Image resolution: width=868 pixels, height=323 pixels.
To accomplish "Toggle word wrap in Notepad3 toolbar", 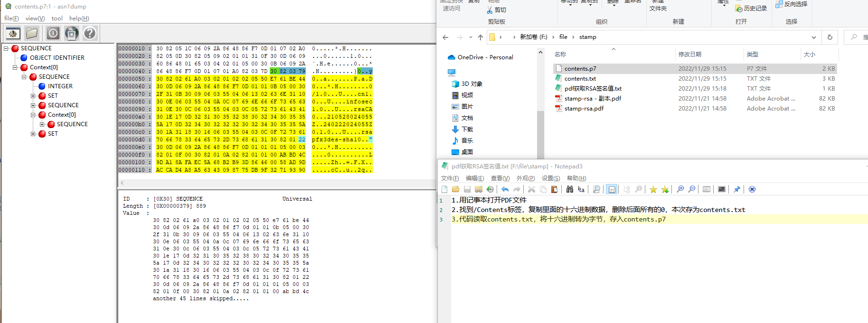I will [x=612, y=189].
